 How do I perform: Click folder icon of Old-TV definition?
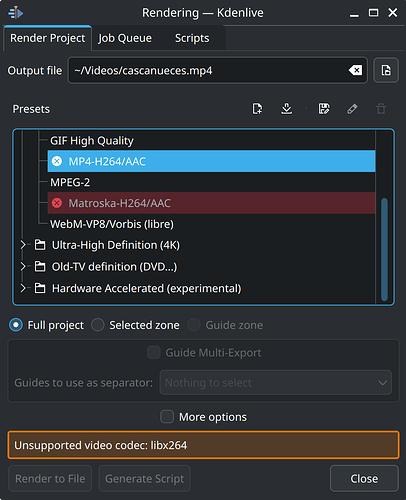pos(40,267)
